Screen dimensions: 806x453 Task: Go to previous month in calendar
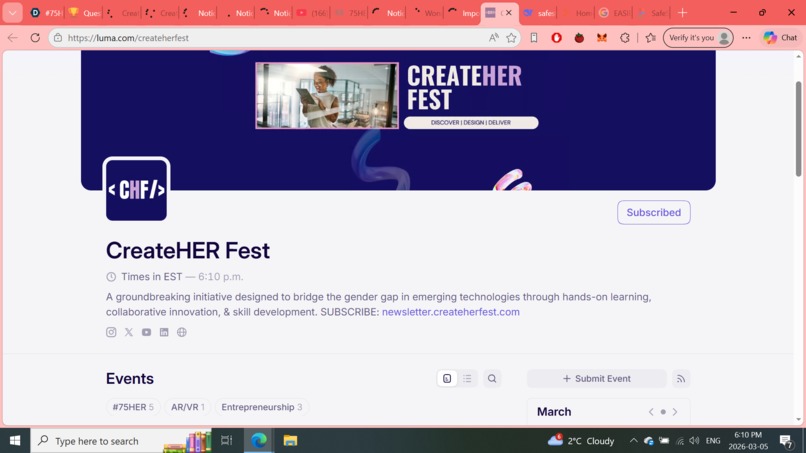pos(651,412)
